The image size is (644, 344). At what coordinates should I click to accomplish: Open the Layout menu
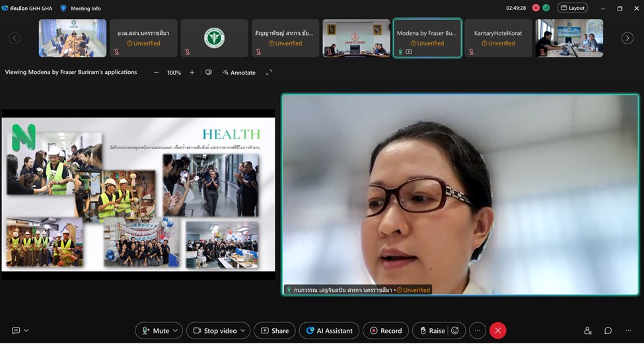(572, 8)
